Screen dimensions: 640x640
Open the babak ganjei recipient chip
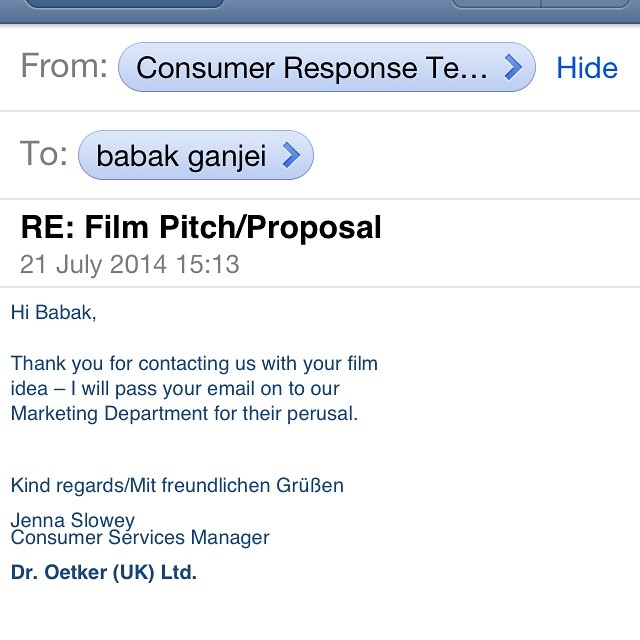[196, 155]
